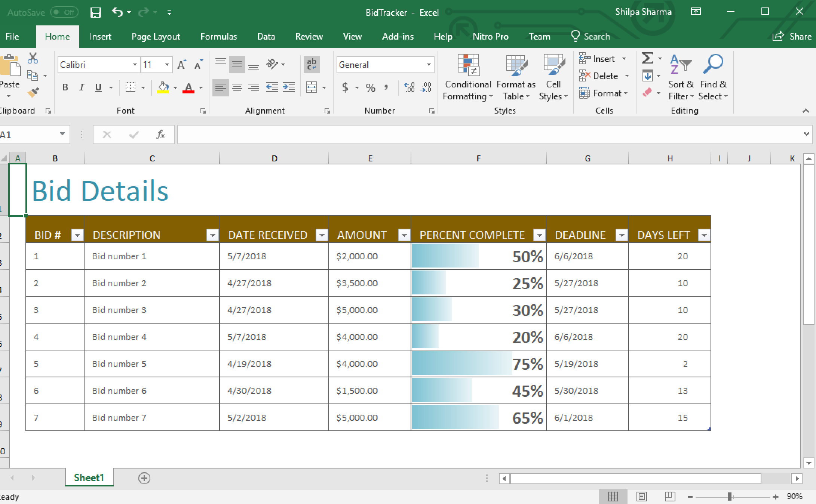The image size is (816, 504).
Task: Toggle Bold formatting on selected cell
Action: coord(66,89)
